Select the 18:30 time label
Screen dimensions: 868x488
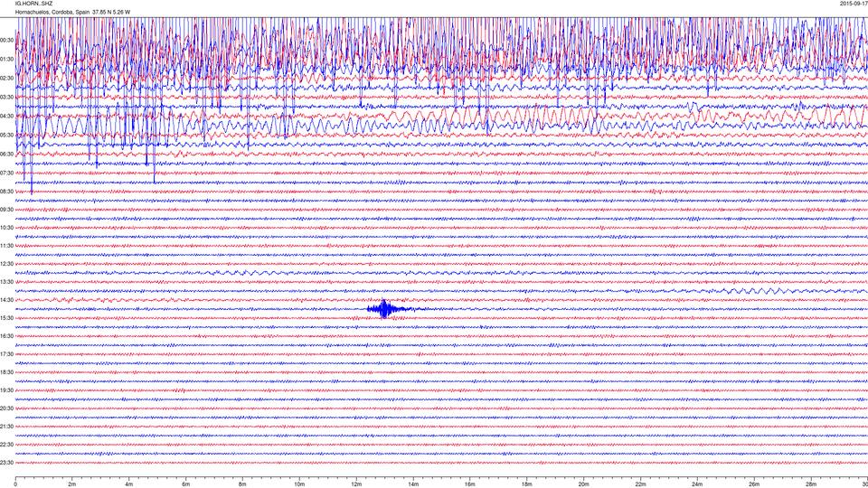coord(6,372)
